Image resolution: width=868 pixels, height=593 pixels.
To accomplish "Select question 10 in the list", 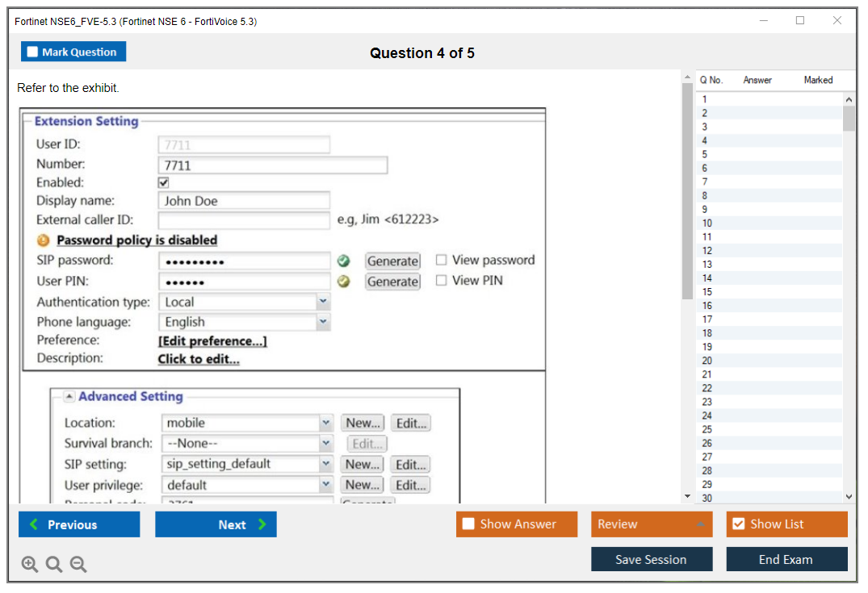I will (707, 223).
